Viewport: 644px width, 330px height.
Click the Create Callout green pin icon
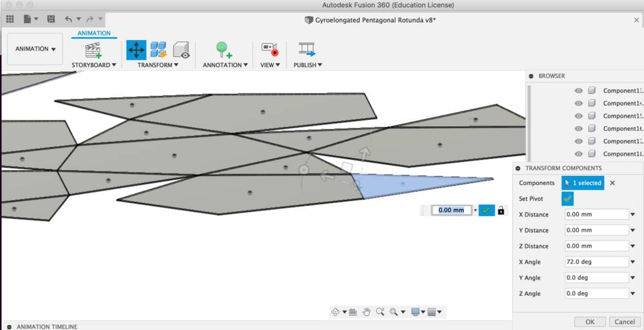coord(224,50)
